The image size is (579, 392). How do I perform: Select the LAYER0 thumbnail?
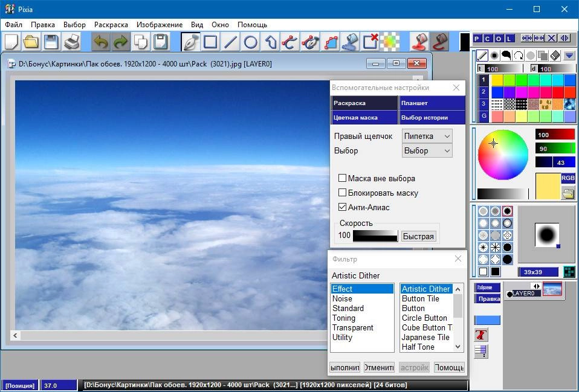pyautogui.click(x=552, y=288)
